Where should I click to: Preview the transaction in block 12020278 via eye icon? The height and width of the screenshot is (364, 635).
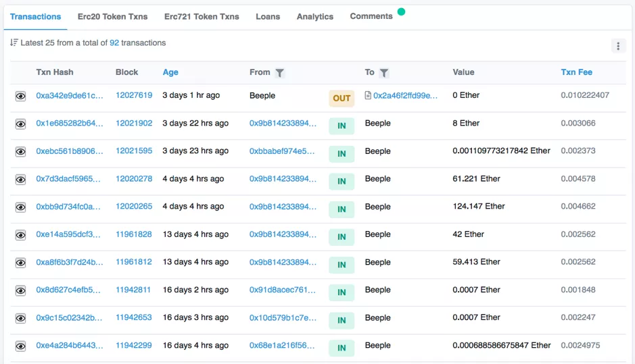pyautogui.click(x=21, y=180)
